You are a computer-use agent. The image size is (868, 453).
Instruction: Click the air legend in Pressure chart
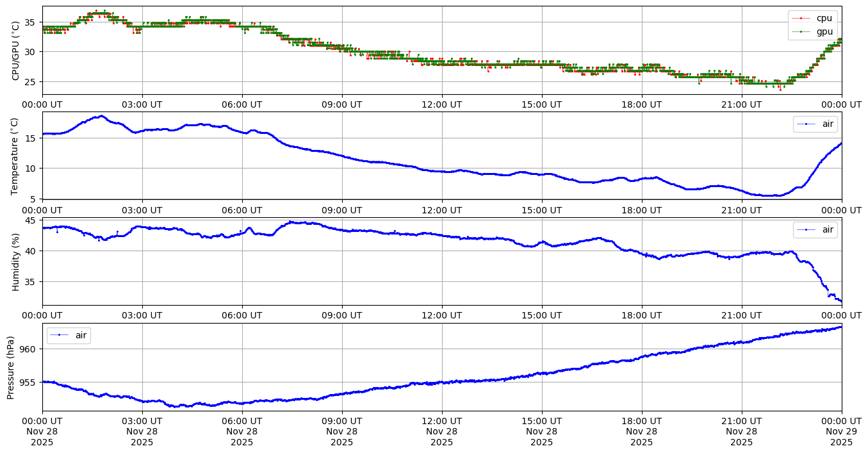tap(82, 335)
